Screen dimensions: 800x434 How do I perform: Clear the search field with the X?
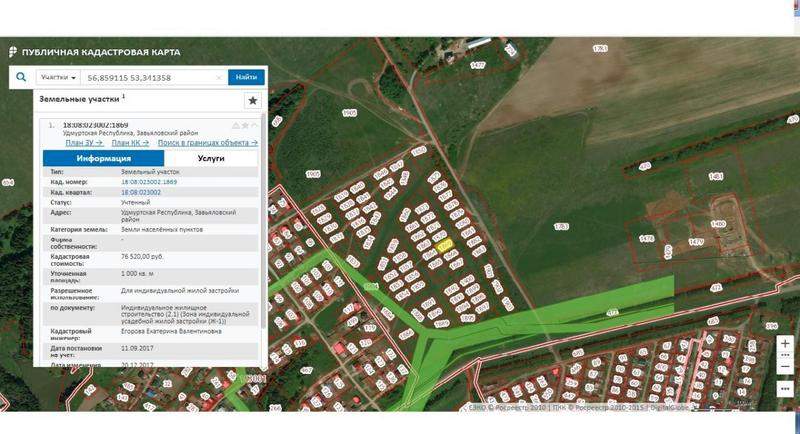point(219,78)
